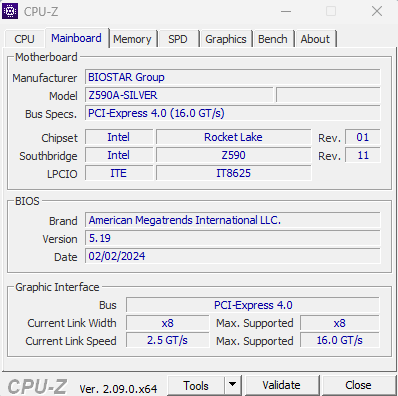Expand the Tools dropdown arrow
Screen dimensions: 398x396
[233, 384]
